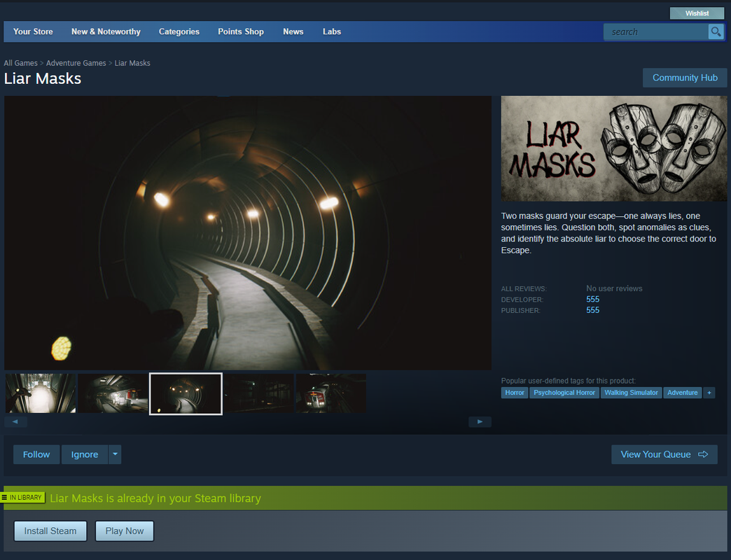This screenshot has width=731, height=560.
Task: Click View Your Queue
Action: (664, 454)
